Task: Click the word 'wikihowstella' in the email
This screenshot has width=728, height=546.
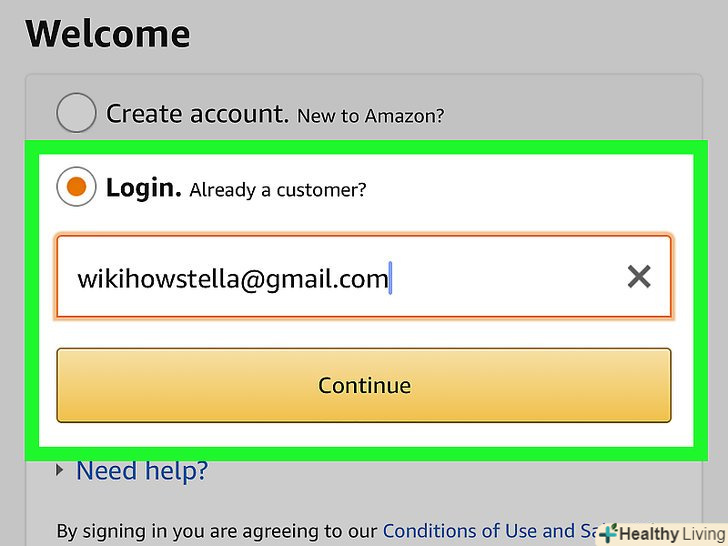Action: pyautogui.click(x=155, y=278)
